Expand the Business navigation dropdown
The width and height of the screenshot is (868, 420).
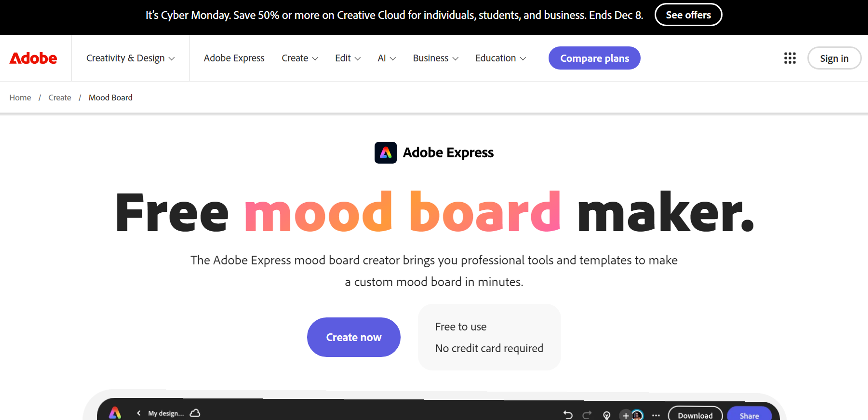435,58
